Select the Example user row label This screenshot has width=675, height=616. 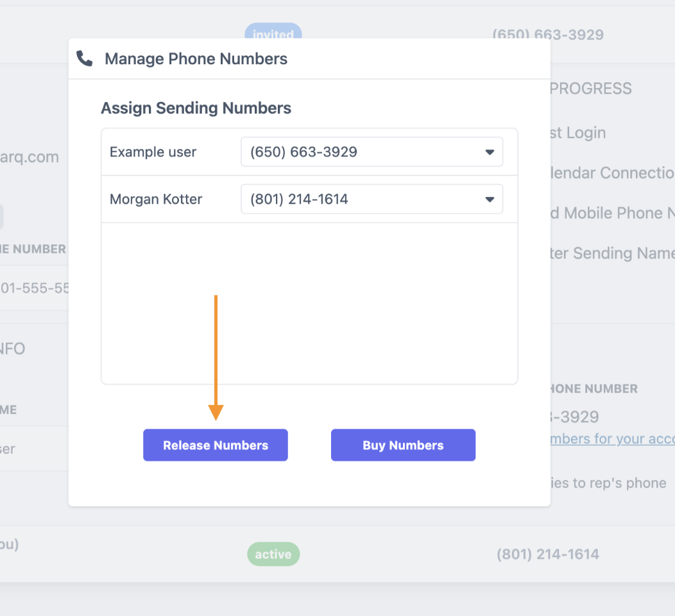tap(152, 151)
